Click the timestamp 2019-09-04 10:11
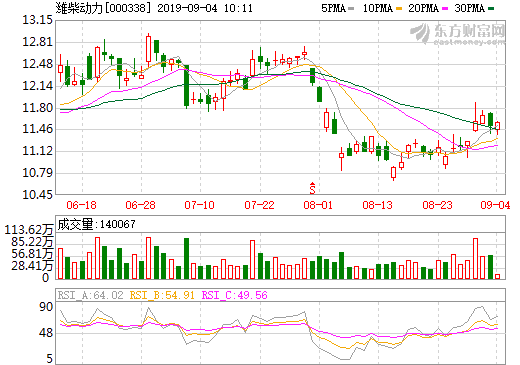This screenshot has width=520, height=365. 205,8
